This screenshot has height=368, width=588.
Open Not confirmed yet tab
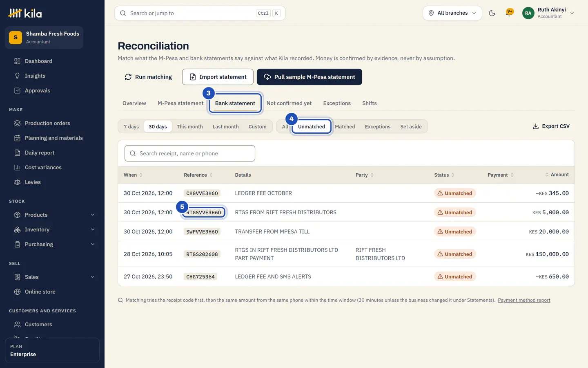[289, 103]
